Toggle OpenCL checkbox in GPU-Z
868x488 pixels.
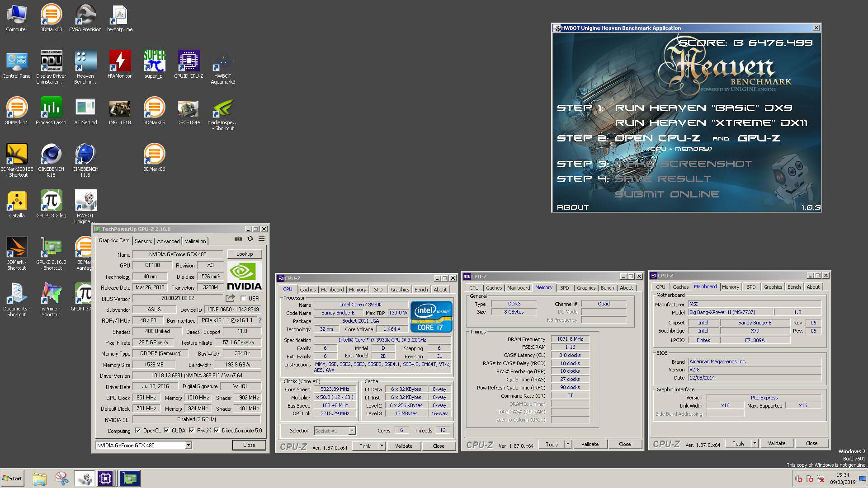coord(138,431)
